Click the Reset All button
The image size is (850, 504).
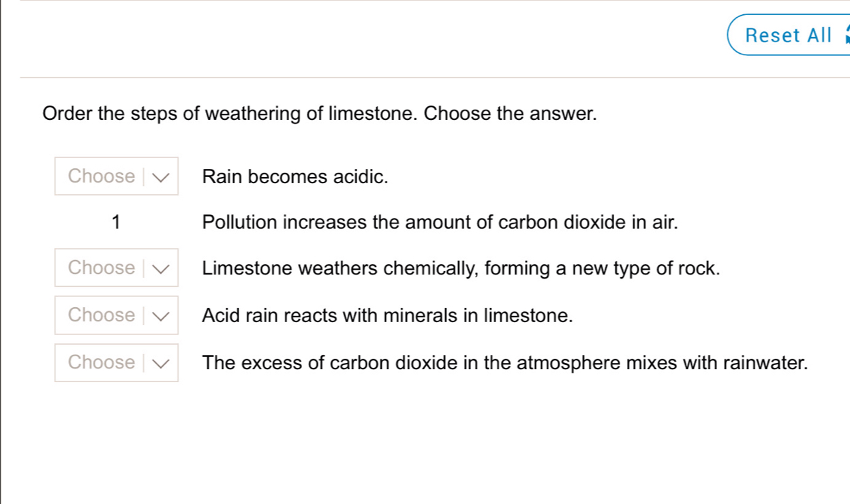[788, 35]
